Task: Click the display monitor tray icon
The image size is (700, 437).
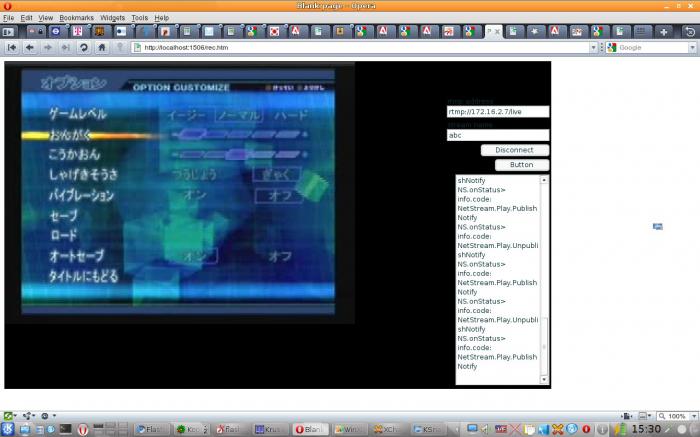Action: 472,429
